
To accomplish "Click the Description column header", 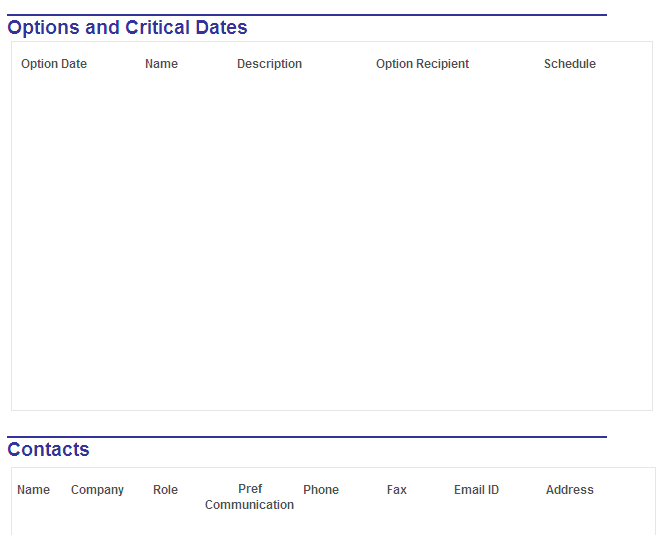I will (269, 64).
